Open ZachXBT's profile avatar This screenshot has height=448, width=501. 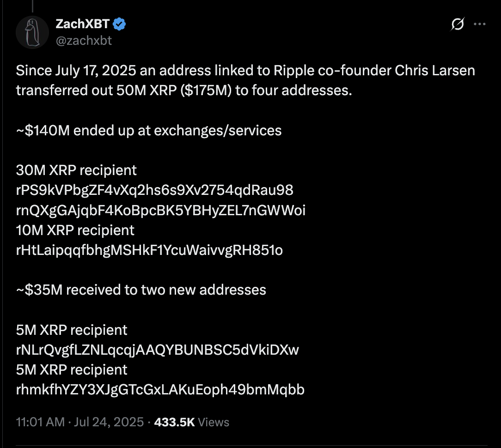click(32, 32)
